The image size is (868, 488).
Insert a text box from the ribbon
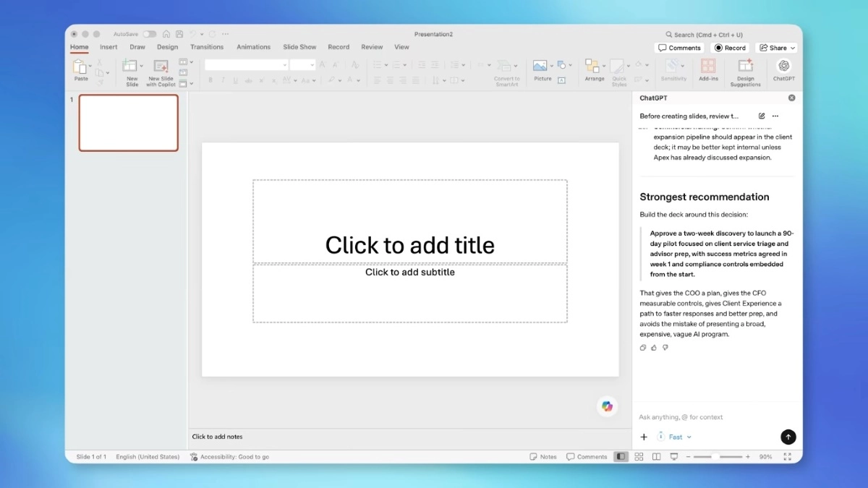(x=561, y=80)
